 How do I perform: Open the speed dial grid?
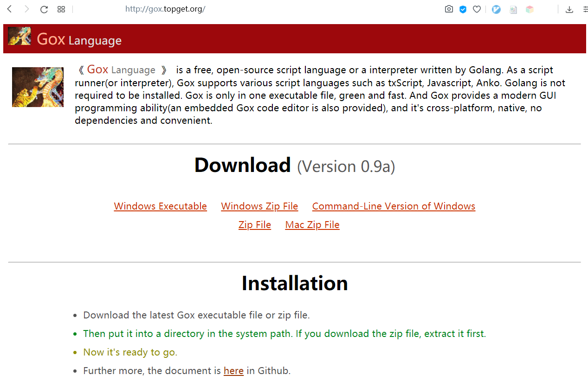pos(61,9)
